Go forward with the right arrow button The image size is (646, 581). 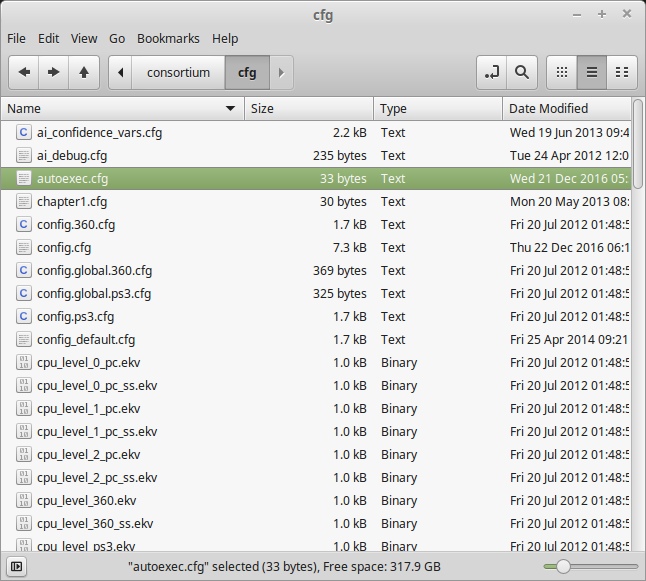point(54,73)
